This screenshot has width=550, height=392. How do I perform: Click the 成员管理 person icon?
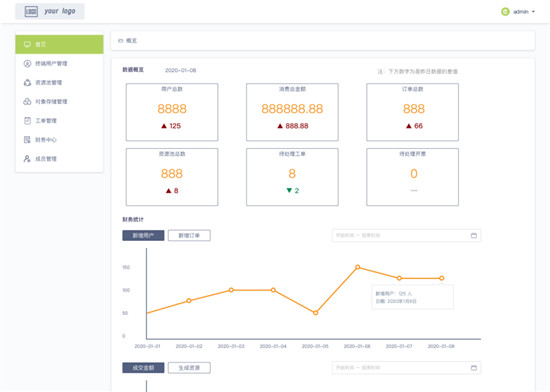[x=27, y=158]
